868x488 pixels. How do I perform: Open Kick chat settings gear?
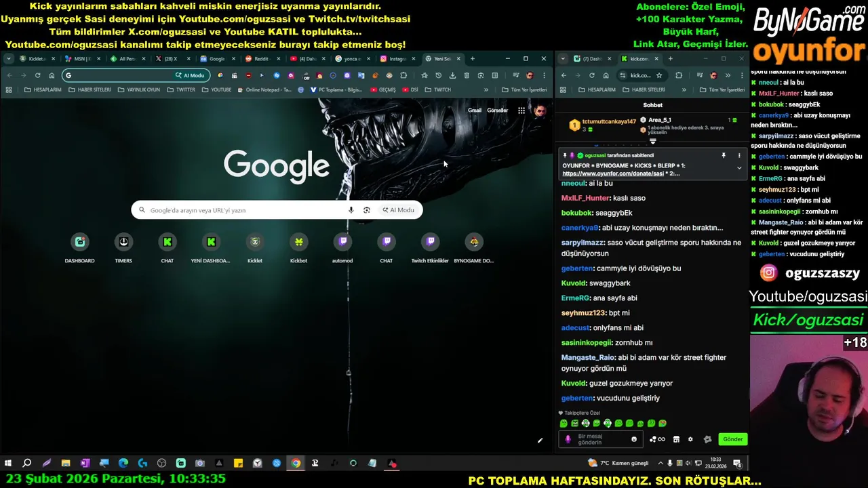(x=690, y=439)
